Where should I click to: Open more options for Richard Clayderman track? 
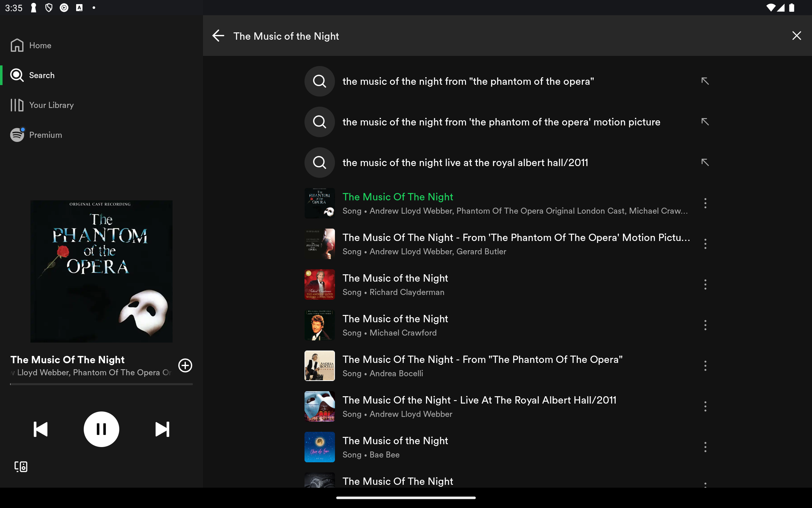(x=705, y=284)
